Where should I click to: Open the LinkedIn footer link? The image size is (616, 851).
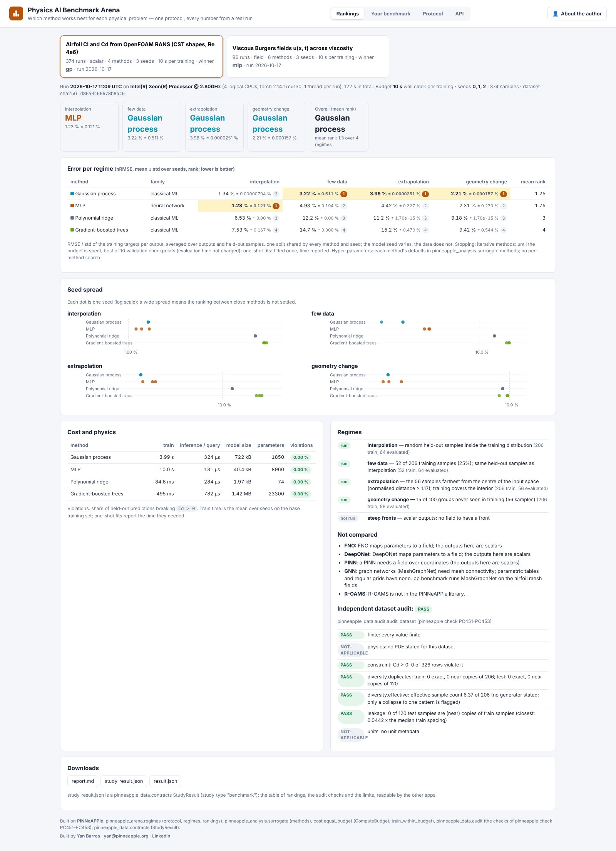pos(161,836)
